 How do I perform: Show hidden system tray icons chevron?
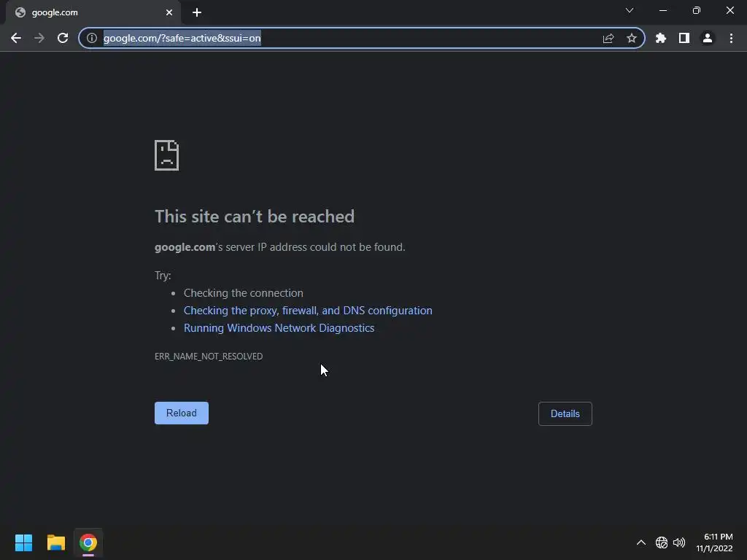tap(641, 542)
